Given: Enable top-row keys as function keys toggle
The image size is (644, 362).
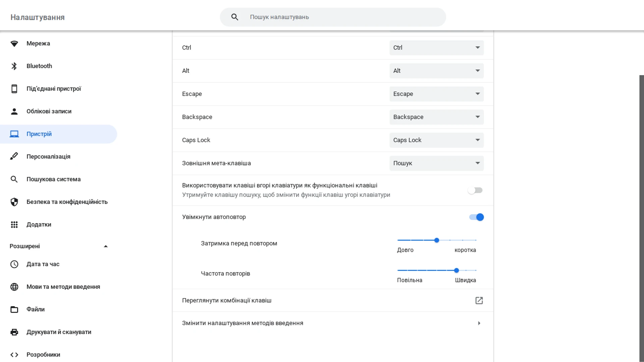Looking at the screenshot, I should coord(475,191).
